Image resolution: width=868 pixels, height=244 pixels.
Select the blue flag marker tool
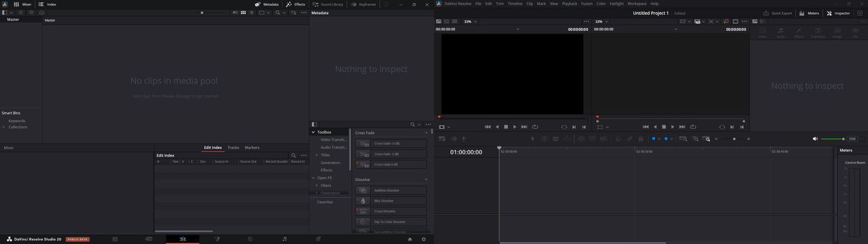coord(653,138)
